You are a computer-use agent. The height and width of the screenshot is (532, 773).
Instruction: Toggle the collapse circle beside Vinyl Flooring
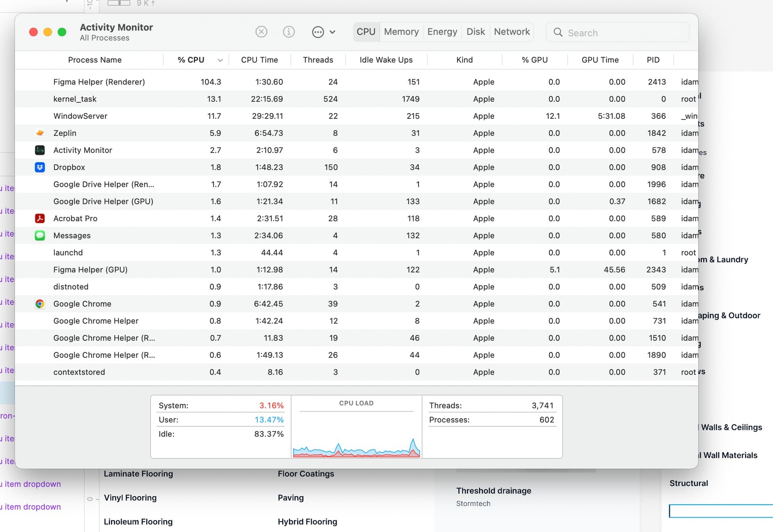[x=90, y=499]
